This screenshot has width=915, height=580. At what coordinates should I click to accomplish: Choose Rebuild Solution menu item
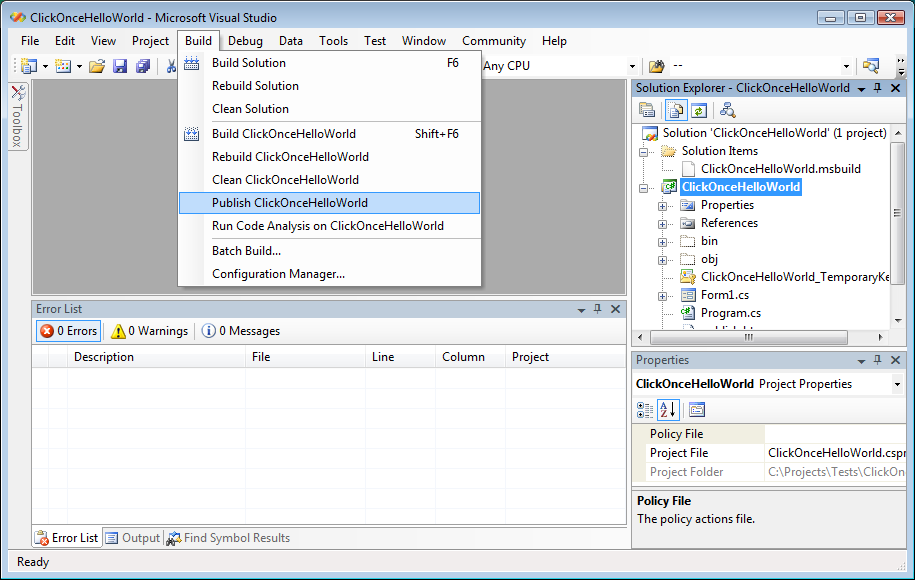click(329, 86)
